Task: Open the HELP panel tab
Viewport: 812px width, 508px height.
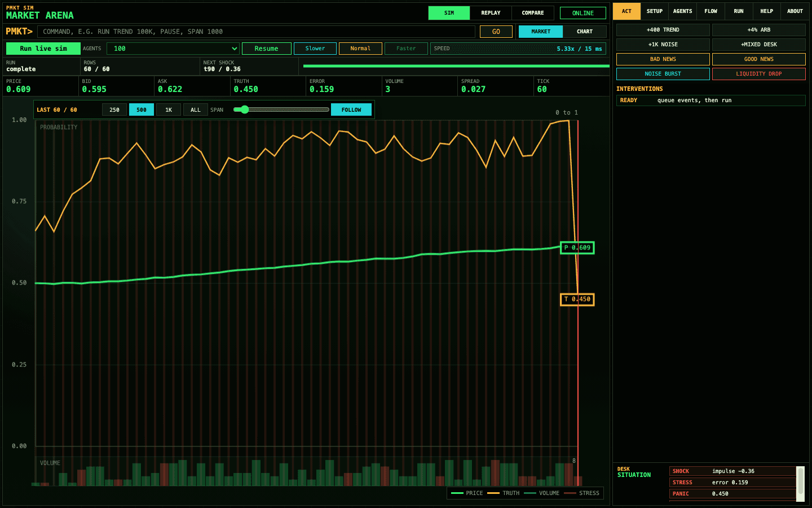Action: coord(767,11)
